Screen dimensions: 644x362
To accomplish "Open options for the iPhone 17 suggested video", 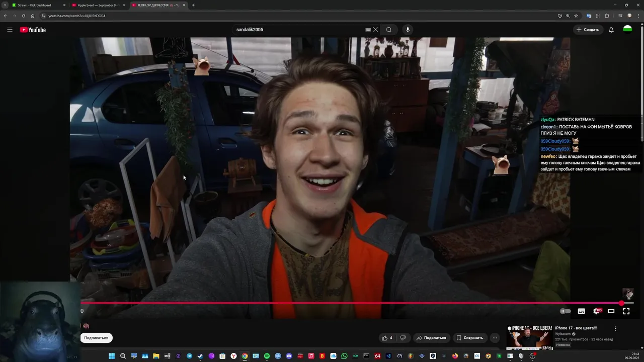I will click(x=615, y=329).
